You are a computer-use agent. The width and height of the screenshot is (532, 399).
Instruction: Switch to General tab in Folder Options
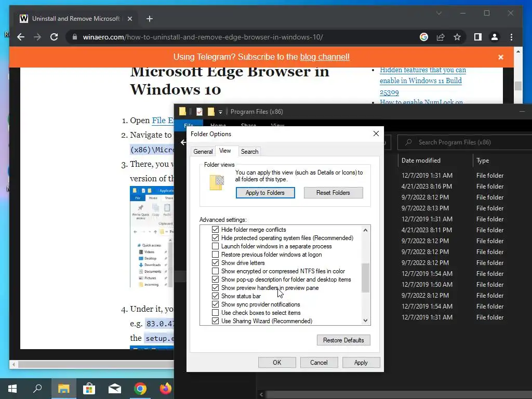tap(203, 152)
